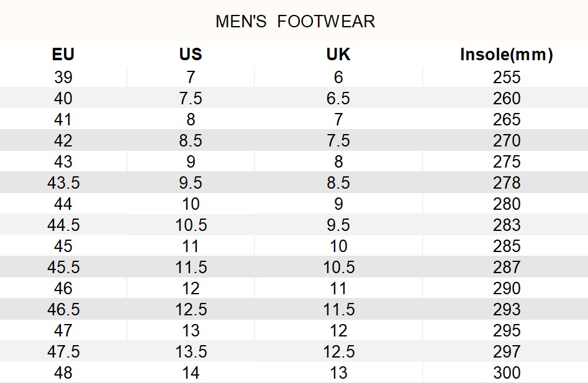Click insole length 290 cell
This screenshot has width=588, height=383.
(506, 289)
